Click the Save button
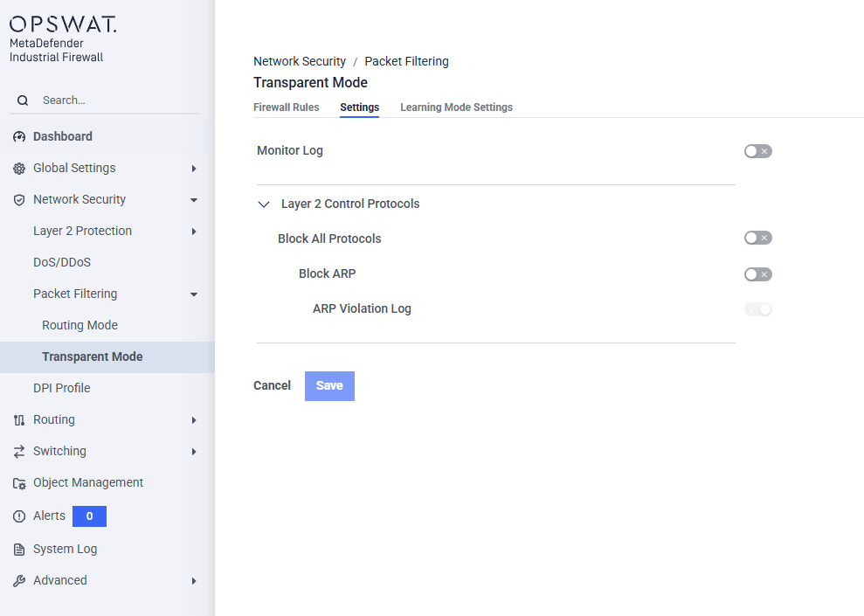Screen dimensions: 864x616 pyautogui.click(x=329, y=385)
